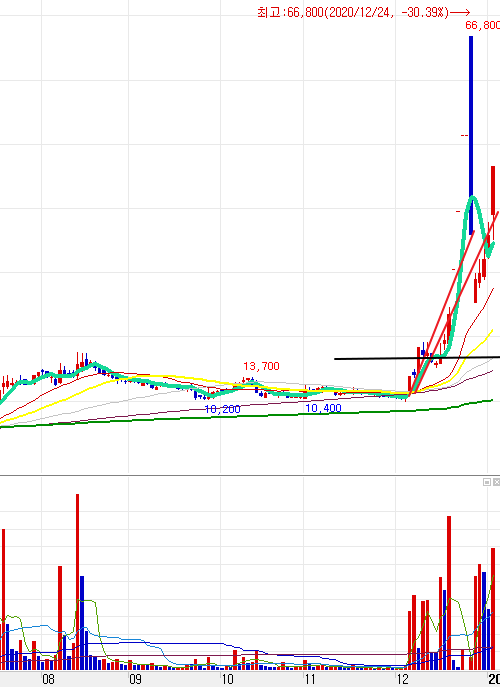Select the blue 10,400 low price label
This screenshot has height=687, width=500.
(323, 408)
